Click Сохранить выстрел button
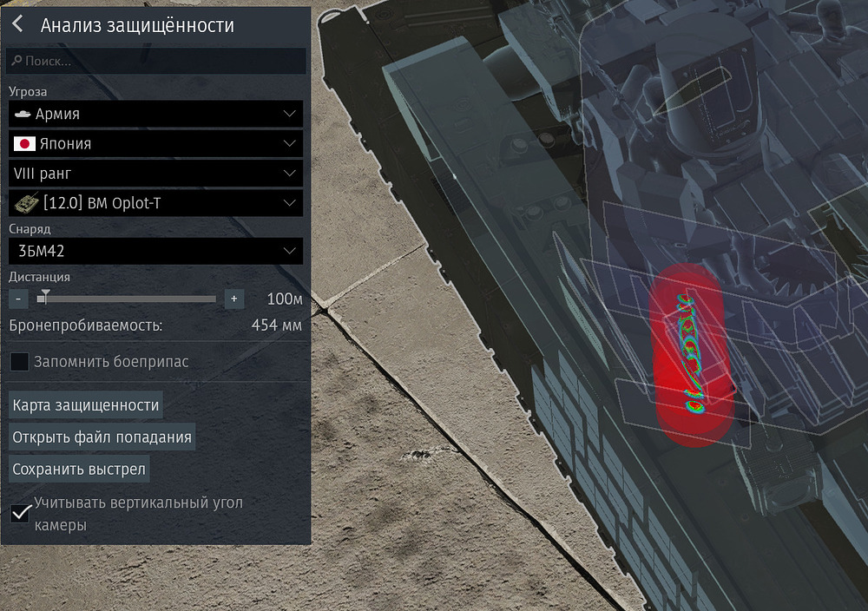This screenshot has height=611, width=868. point(79,470)
